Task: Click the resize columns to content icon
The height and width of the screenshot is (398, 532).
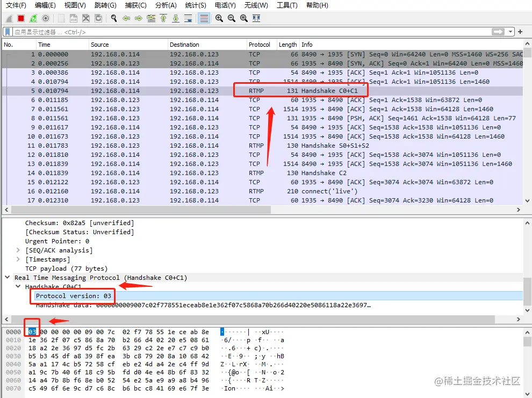Action: [x=256, y=18]
